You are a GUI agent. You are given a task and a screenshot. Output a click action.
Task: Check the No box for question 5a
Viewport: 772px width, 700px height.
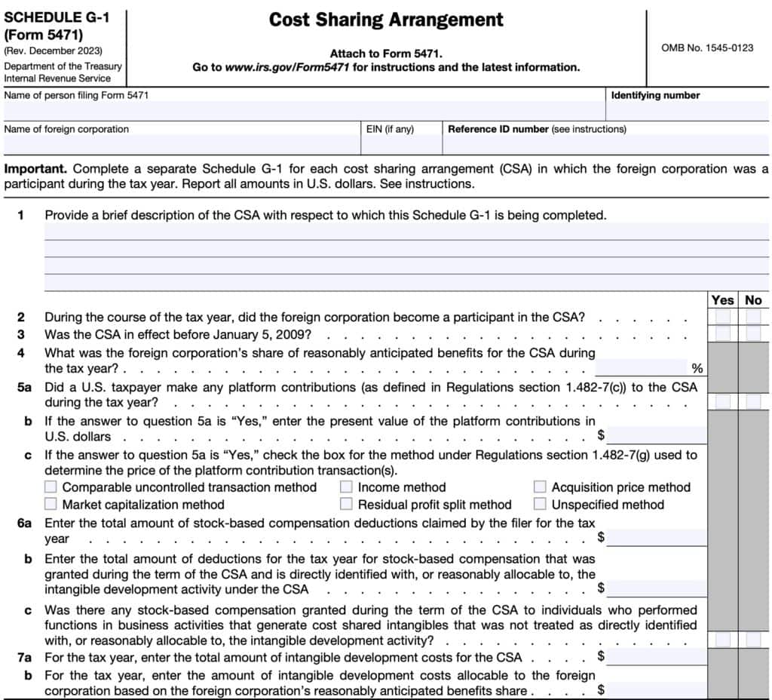(752, 400)
